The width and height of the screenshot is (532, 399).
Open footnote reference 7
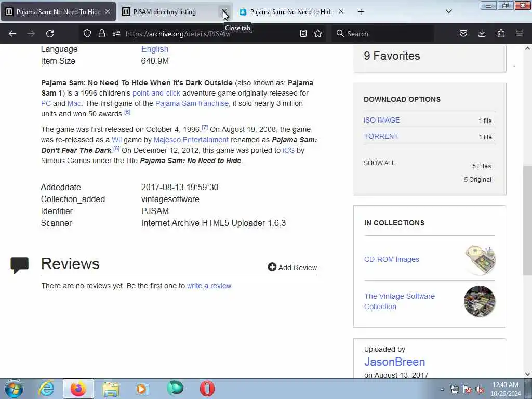[x=205, y=128]
